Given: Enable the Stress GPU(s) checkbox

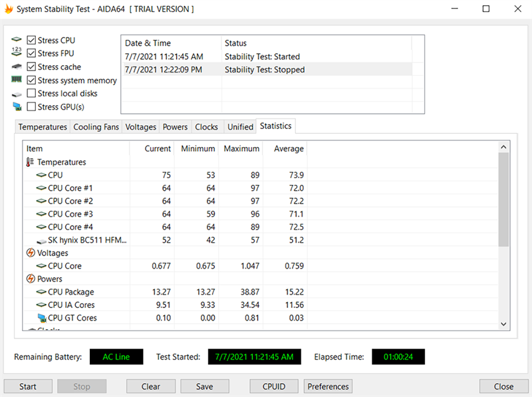Looking at the screenshot, I should (x=31, y=106).
